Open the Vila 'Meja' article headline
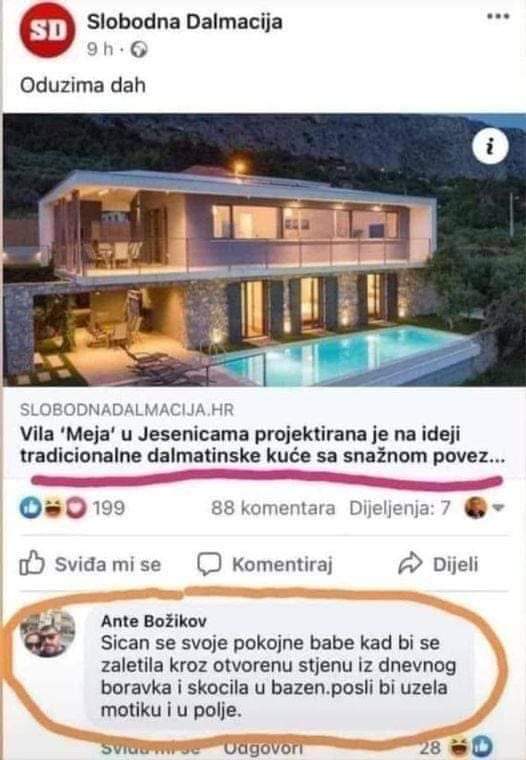 coord(262,444)
